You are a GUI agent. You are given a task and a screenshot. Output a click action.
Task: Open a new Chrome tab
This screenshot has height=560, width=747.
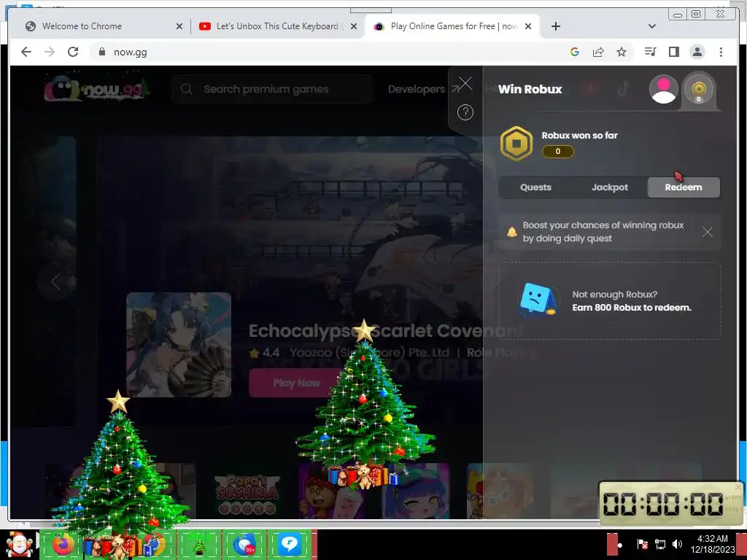(x=555, y=27)
